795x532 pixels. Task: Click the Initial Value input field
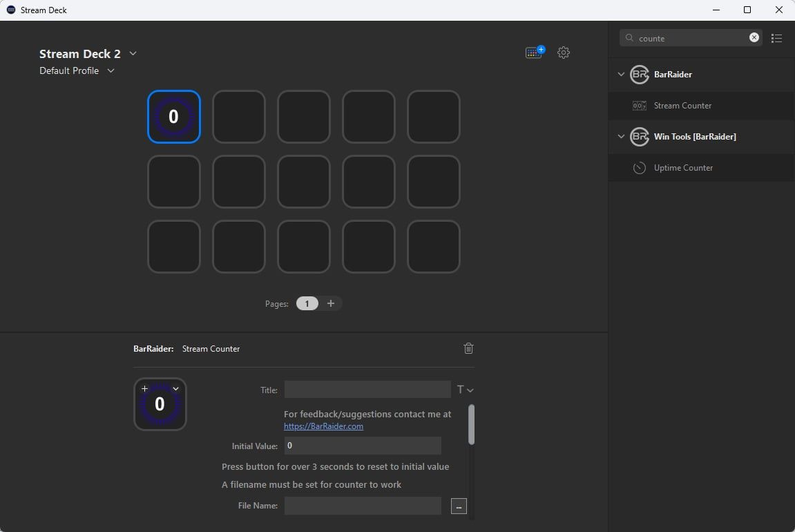(363, 446)
